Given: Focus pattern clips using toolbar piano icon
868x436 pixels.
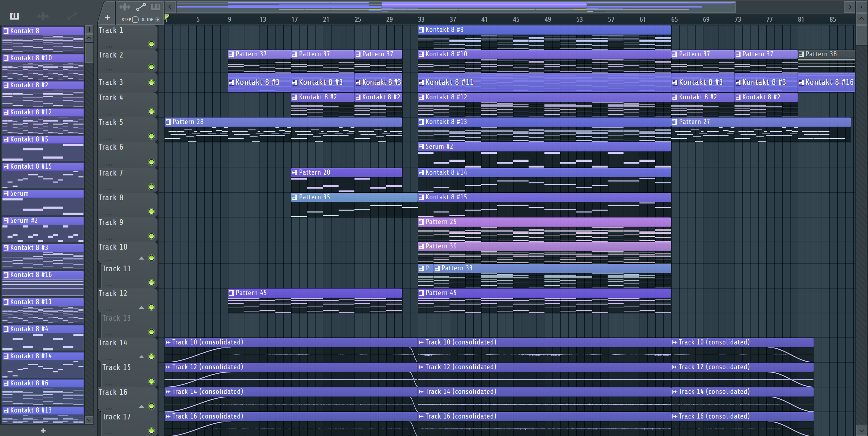Looking at the screenshot, I should pos(156,7).
